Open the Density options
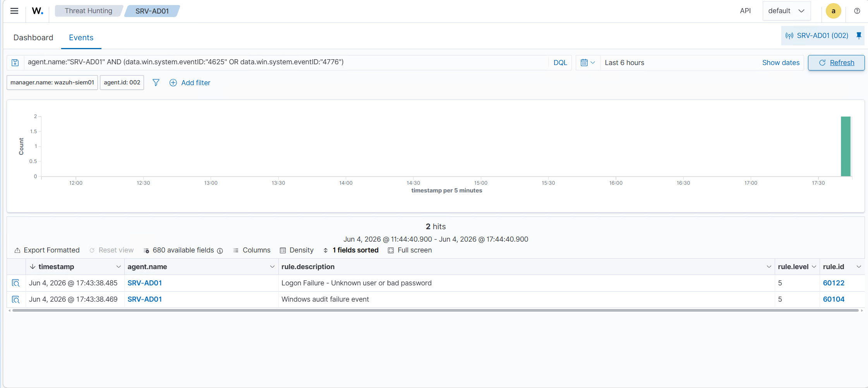 [297, 250]
